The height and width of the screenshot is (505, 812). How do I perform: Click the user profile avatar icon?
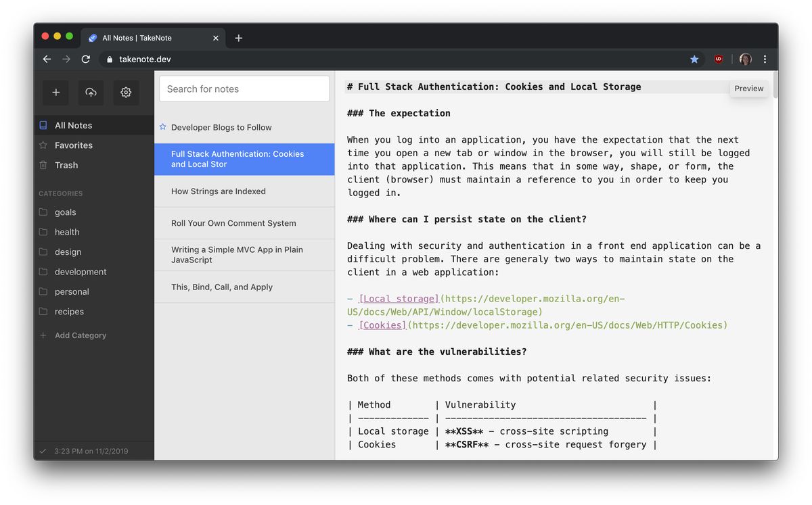tap(745, 59)
